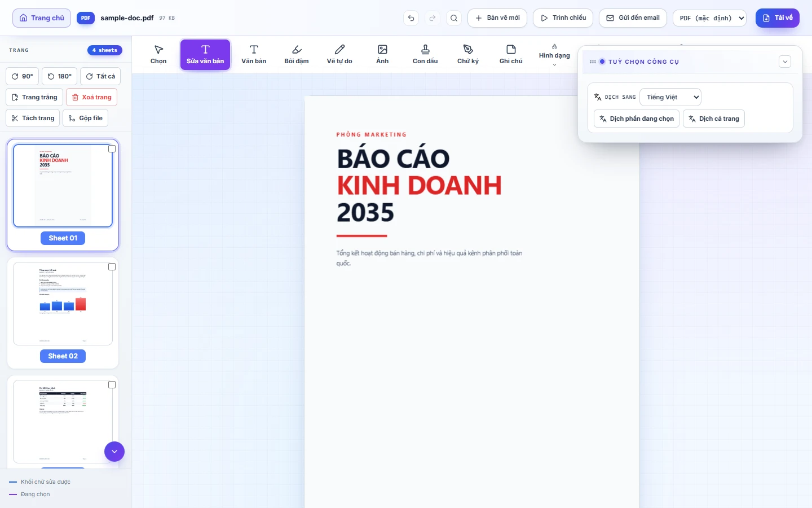Select the Bôi đậm highlighter tool

tap(297, 55)
